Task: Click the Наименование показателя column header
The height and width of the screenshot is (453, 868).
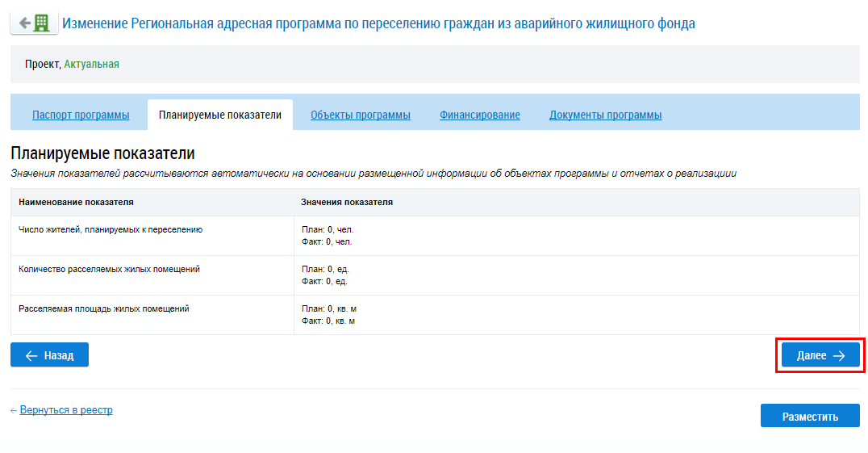Action: pyautogui.click(x=76, y=202)
